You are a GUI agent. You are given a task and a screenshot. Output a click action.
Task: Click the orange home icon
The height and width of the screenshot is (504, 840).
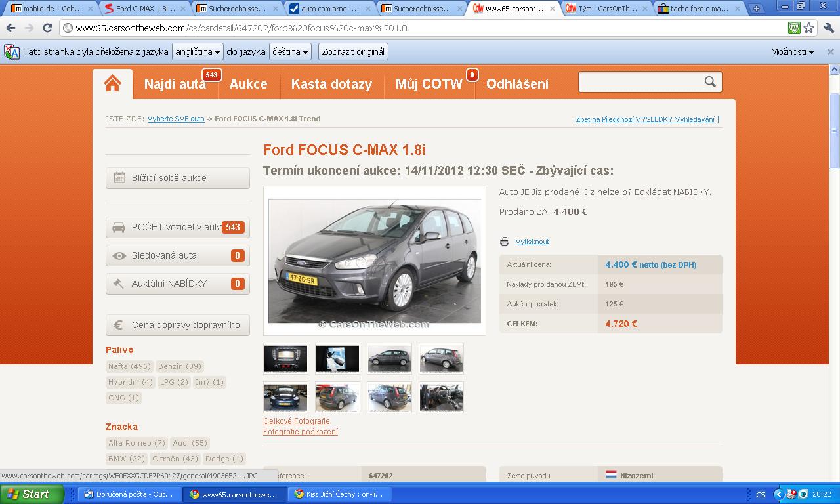click(112, 83)
